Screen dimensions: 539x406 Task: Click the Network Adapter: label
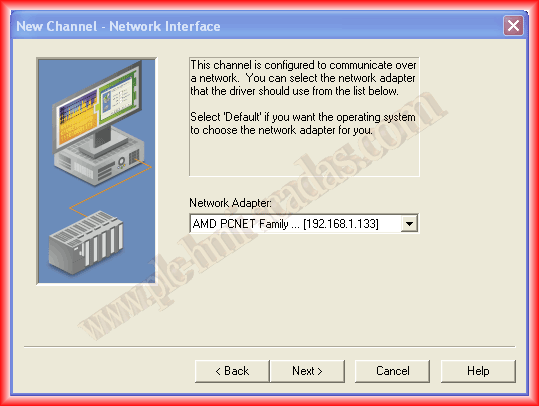click(x=230, y=203)
